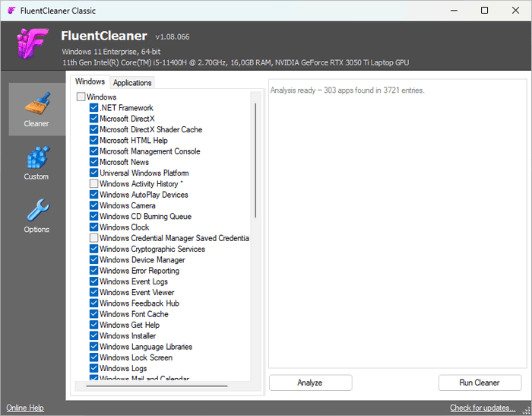Click the title bar app icon
532x416 pixels.
pos(11,11)
